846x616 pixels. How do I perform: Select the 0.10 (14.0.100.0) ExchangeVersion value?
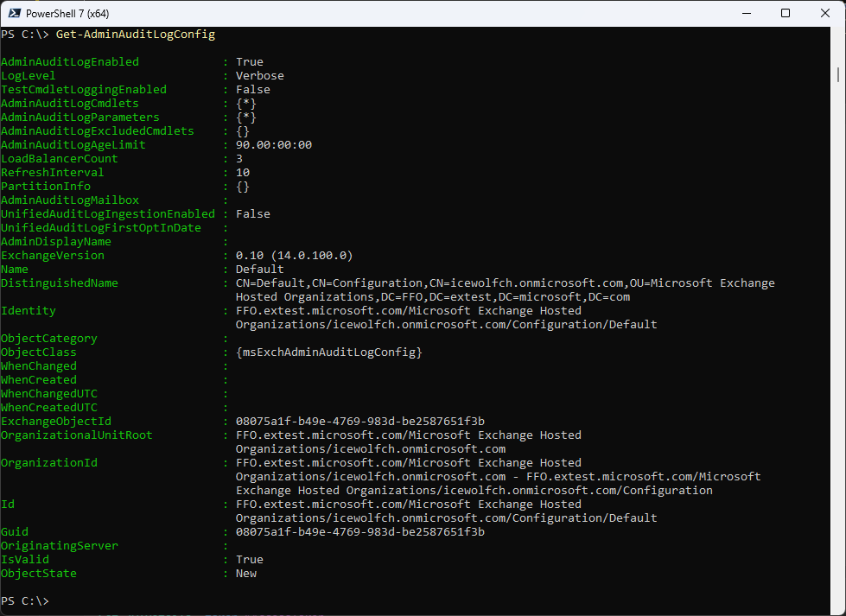pyautogui.click(x=294, y=256)
